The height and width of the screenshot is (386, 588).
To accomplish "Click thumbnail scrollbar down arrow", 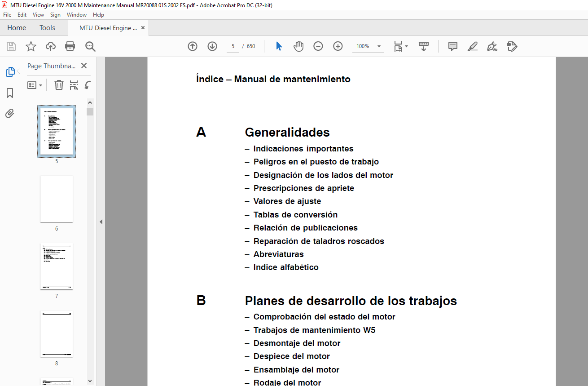I will click(x=90, y=381).
